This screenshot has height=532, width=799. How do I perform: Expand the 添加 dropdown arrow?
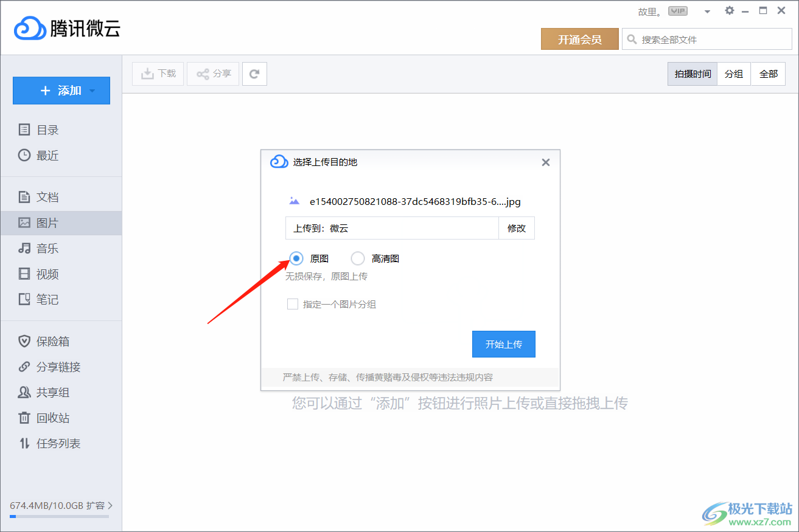coord(92,91)
